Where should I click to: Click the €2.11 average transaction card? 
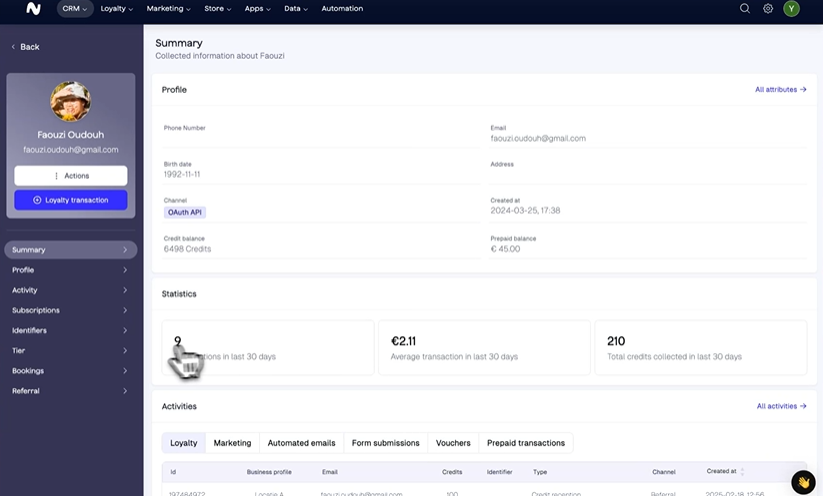(484, 347)
